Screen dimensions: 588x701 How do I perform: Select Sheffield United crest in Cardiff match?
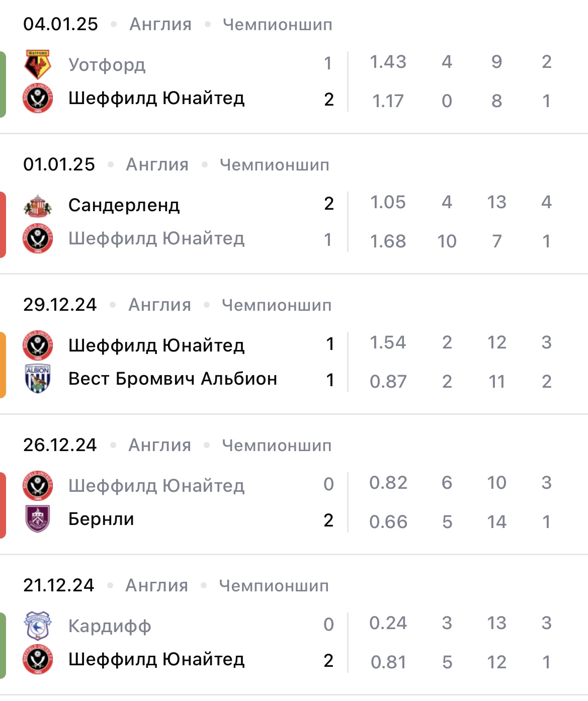pyautogui.click(x=38, y=660)
